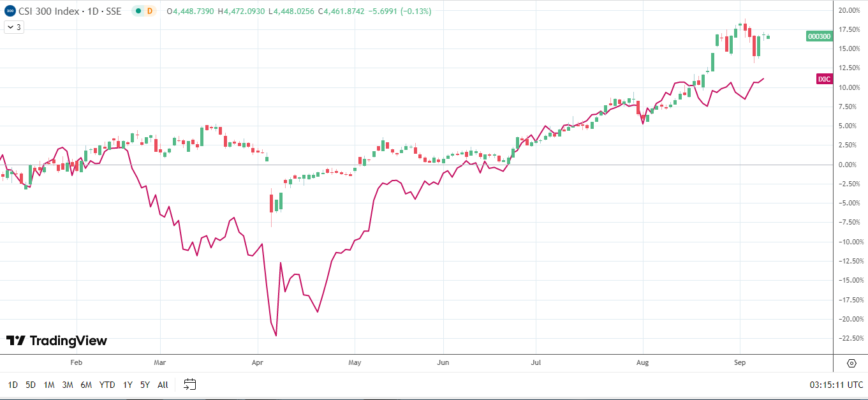Click the orange D delayed-data badge
The height and width of the screenshot is (400, 868).
(150, 11)
